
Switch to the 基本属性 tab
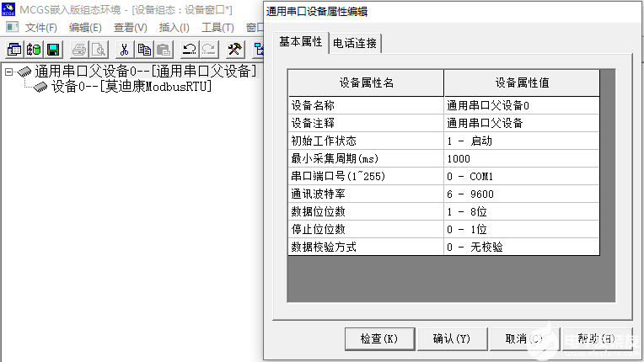point(301,42)
